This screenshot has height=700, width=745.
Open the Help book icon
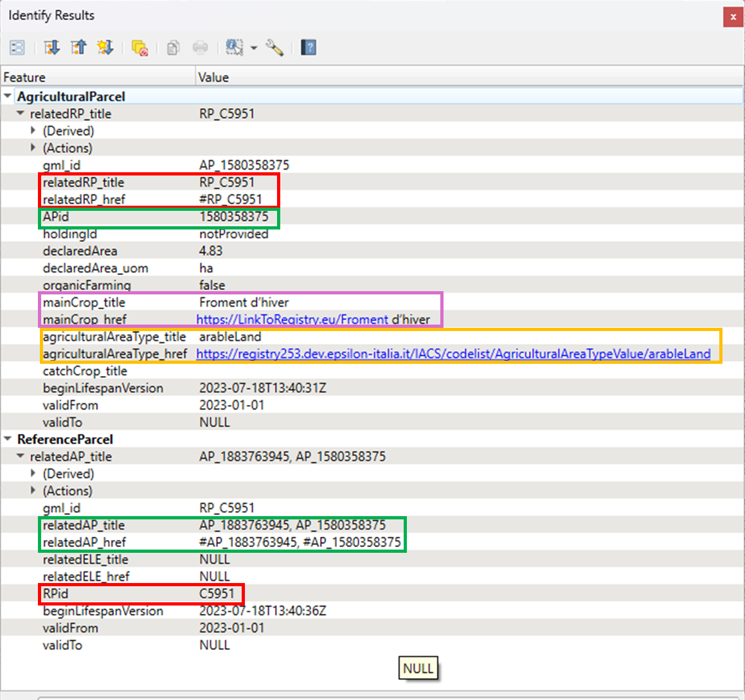coord(309,48)
